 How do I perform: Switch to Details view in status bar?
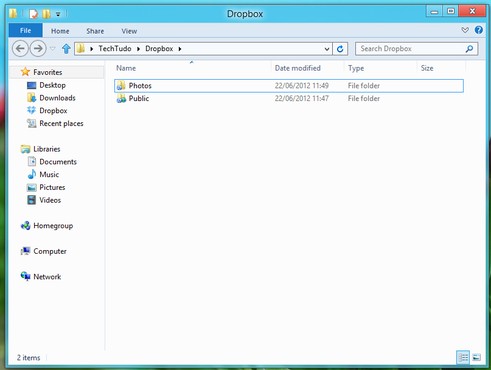point(463,358)
